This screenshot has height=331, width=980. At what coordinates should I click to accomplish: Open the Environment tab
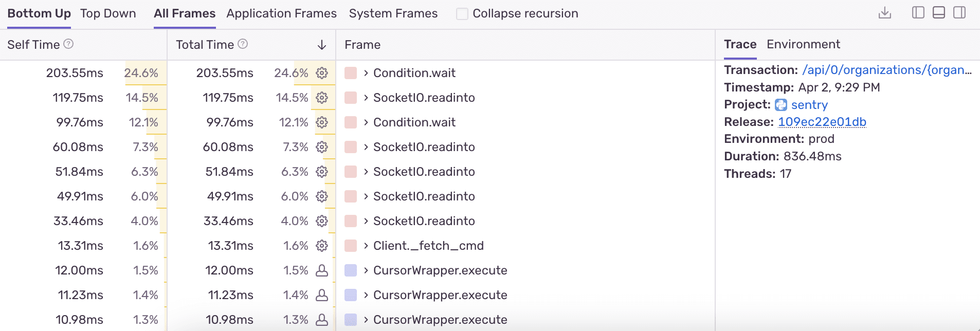click(803, 44)
